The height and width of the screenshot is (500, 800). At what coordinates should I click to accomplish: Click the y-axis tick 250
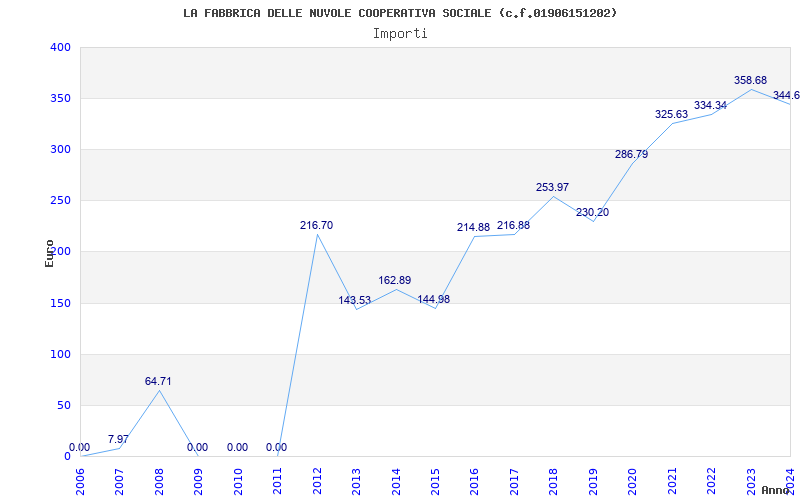click(60, 201)
